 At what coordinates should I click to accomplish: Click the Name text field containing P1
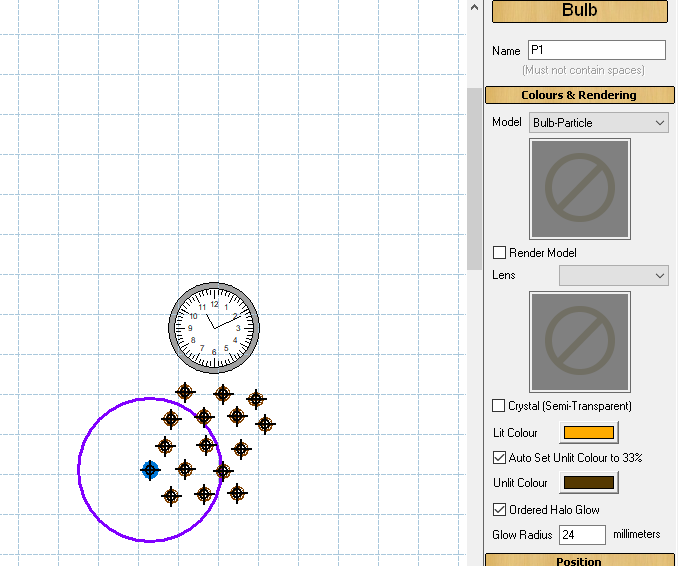pos(597,50)
